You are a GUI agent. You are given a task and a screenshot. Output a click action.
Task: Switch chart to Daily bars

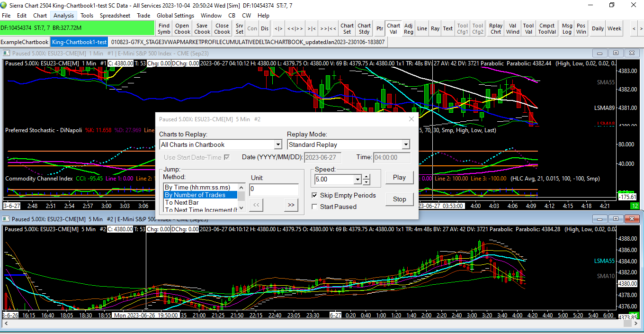[x=598, y=28]
